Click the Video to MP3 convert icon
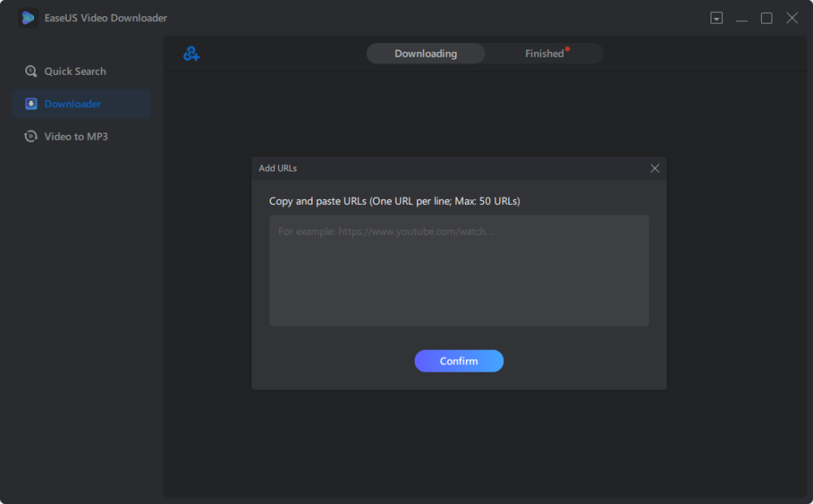Viewport: 813px width, 504px height. [x=31, y=137]
